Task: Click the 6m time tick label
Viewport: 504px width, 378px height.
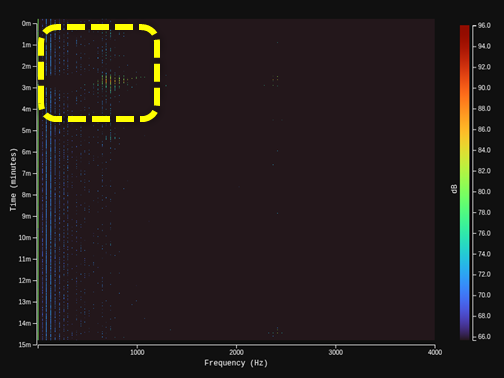Action: [26, 152]
